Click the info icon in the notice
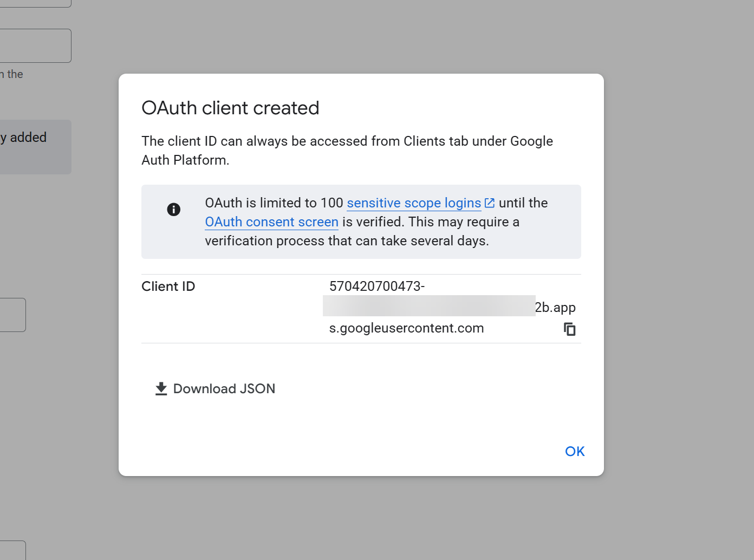This screenshot has width=754, height=560. (173, 210)
